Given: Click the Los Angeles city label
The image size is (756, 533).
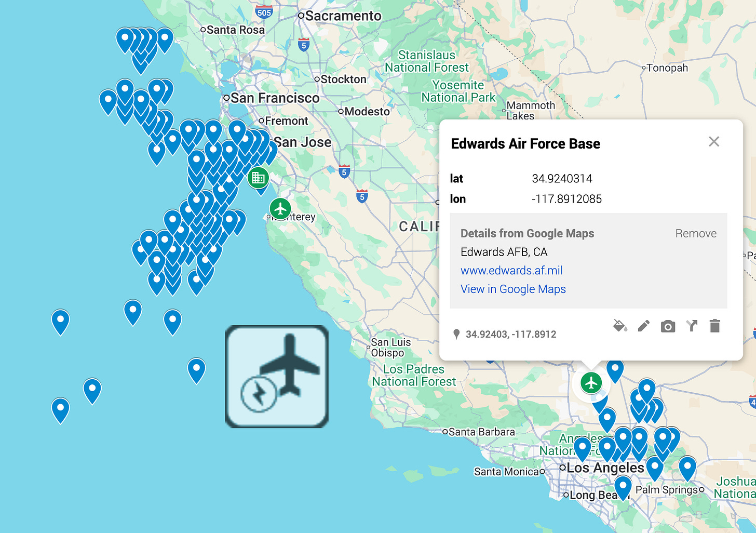Looking at the screenshot, I should click(605, 468).
